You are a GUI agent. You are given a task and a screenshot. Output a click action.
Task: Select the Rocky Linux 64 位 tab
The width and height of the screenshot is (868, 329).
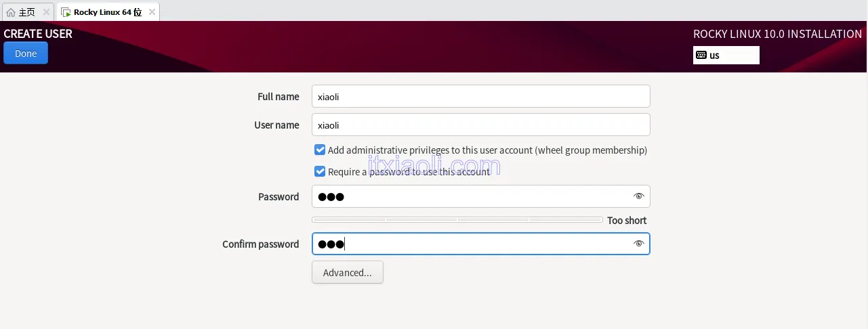point(108,12)
